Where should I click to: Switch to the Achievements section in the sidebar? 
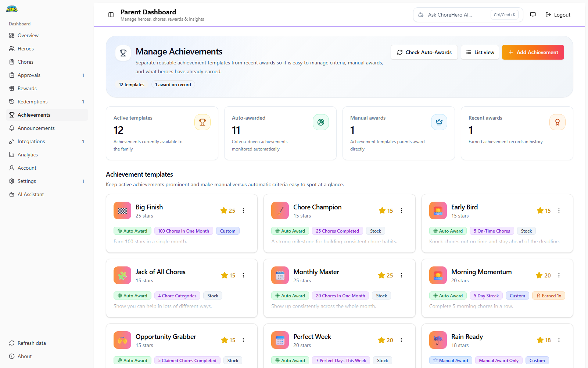pyautogui.click(x=34, y=114)
